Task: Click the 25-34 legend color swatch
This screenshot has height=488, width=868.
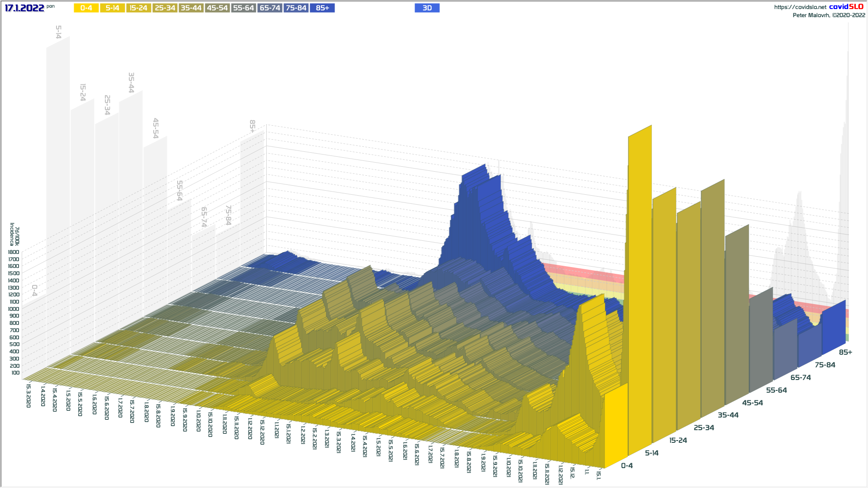Action: tap(165, 8)
